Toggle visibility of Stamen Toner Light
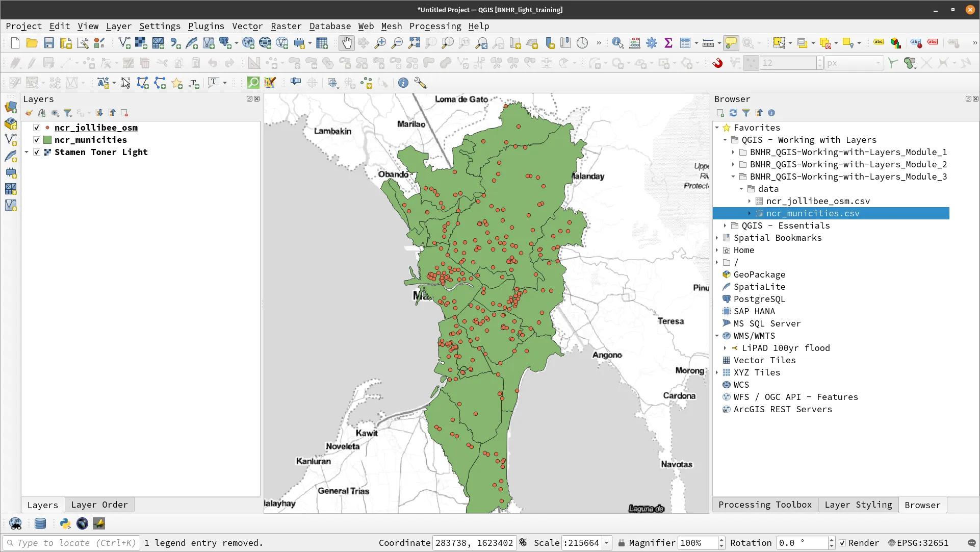 (x=36, y=152)
